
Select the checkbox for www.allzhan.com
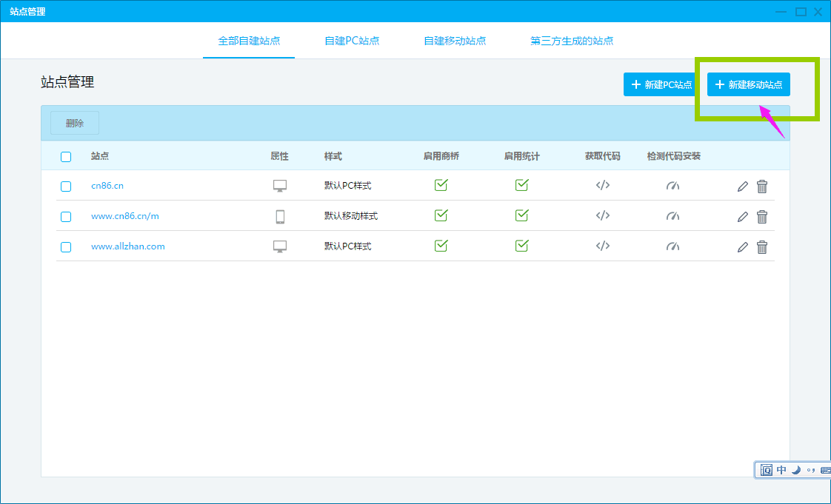pyautogui.click(x=66, y=246)
